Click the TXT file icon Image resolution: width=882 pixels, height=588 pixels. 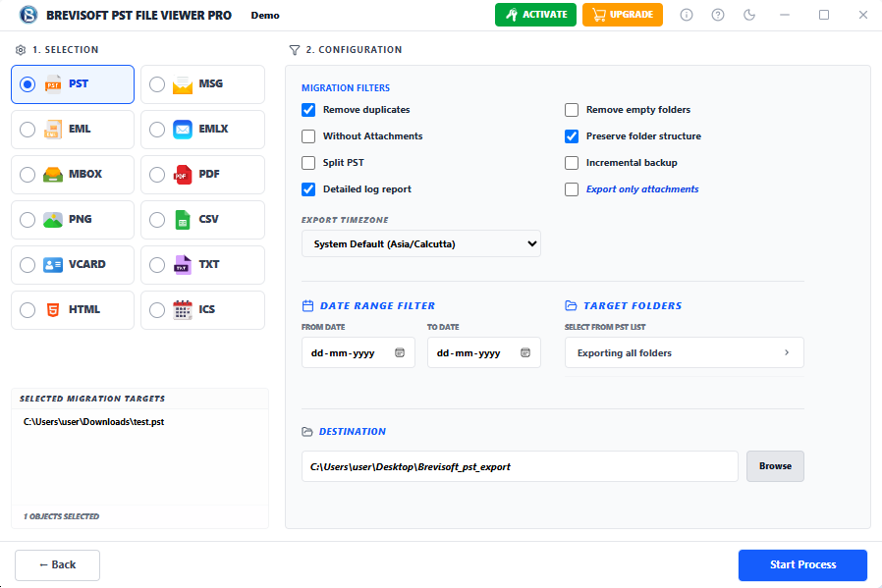tap(183, 265)
